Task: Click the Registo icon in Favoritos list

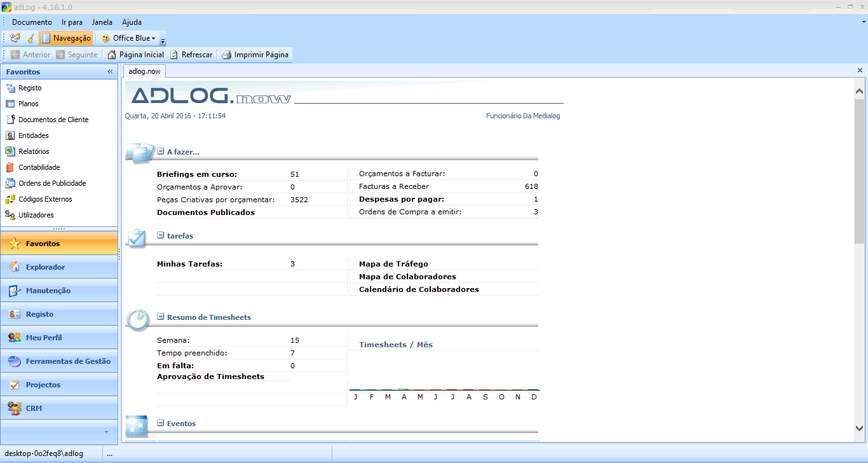Action: (10, 88)
